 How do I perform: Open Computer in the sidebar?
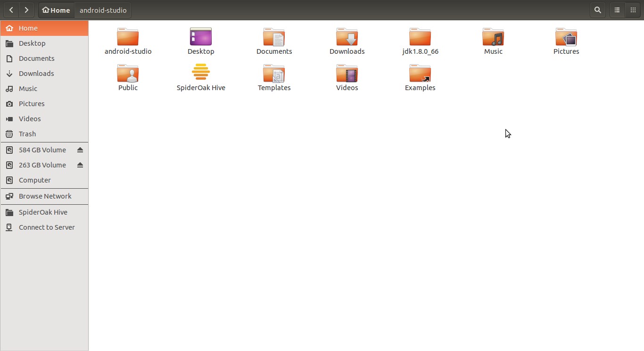point(44,180)
